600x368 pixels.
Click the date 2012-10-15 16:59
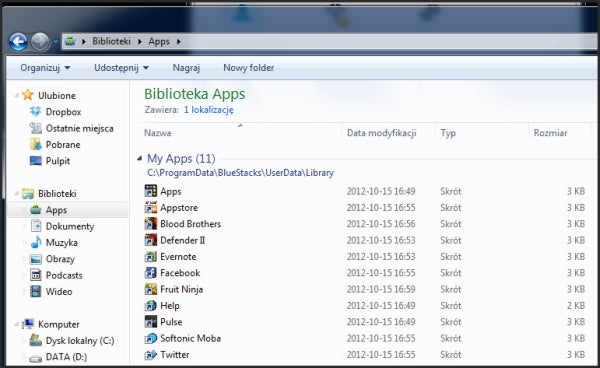coord(381,289)
